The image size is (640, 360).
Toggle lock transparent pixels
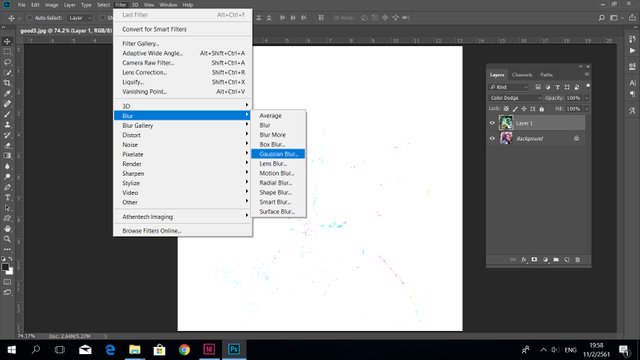tap(506, 109)
